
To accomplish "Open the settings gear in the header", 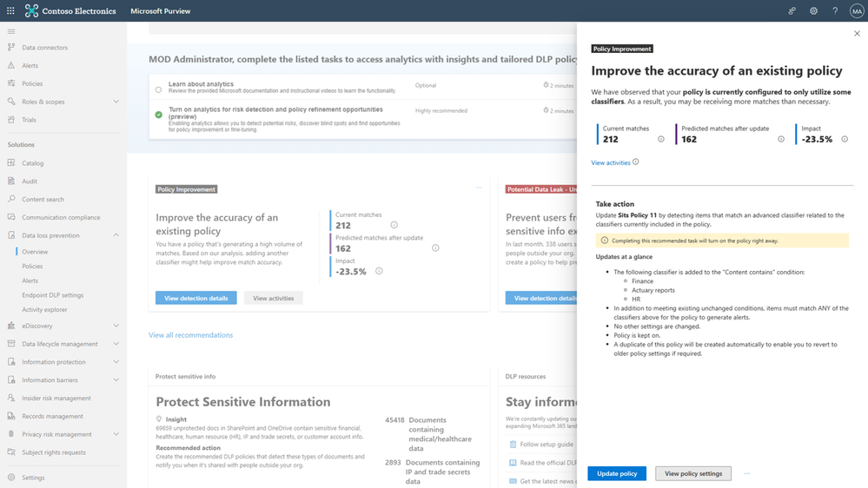I will click(x=813, y=10).
